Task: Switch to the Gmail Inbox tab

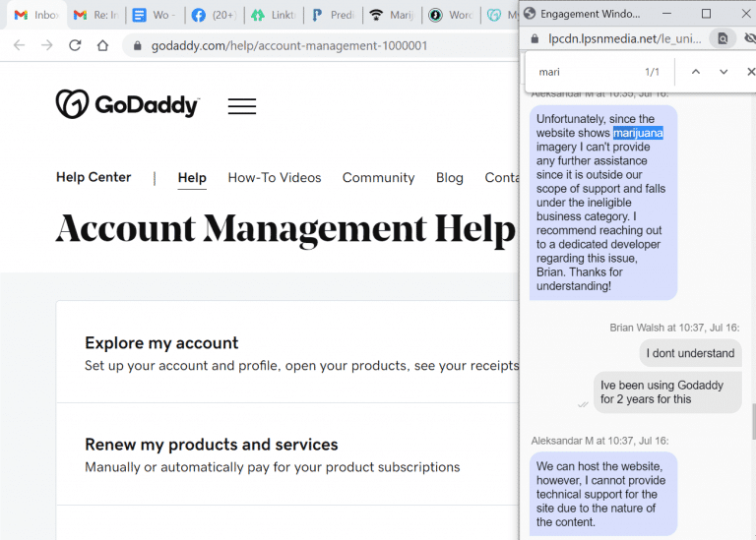Action: [35, 16]
